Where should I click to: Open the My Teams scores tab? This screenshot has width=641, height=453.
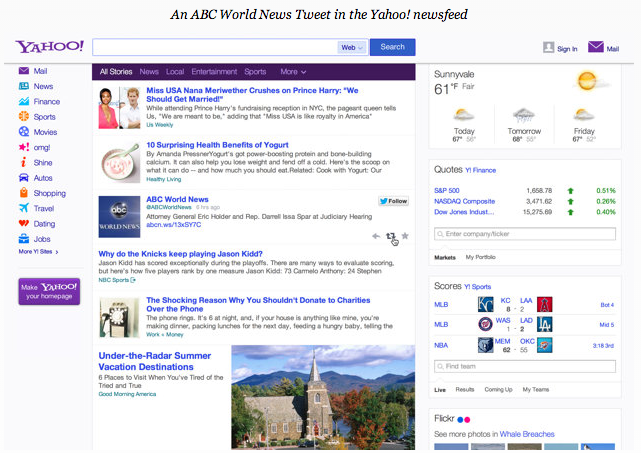tap(536, 390)
